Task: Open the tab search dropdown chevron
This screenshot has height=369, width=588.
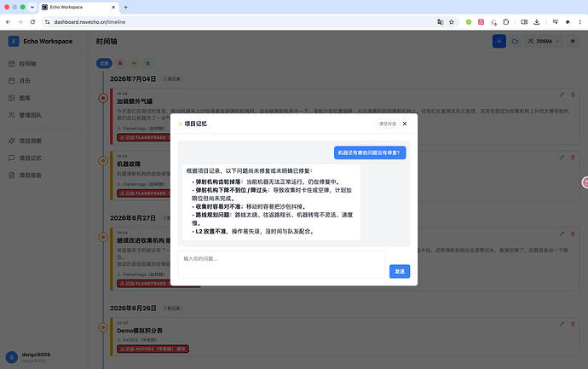Action: (x=32, y=7)
